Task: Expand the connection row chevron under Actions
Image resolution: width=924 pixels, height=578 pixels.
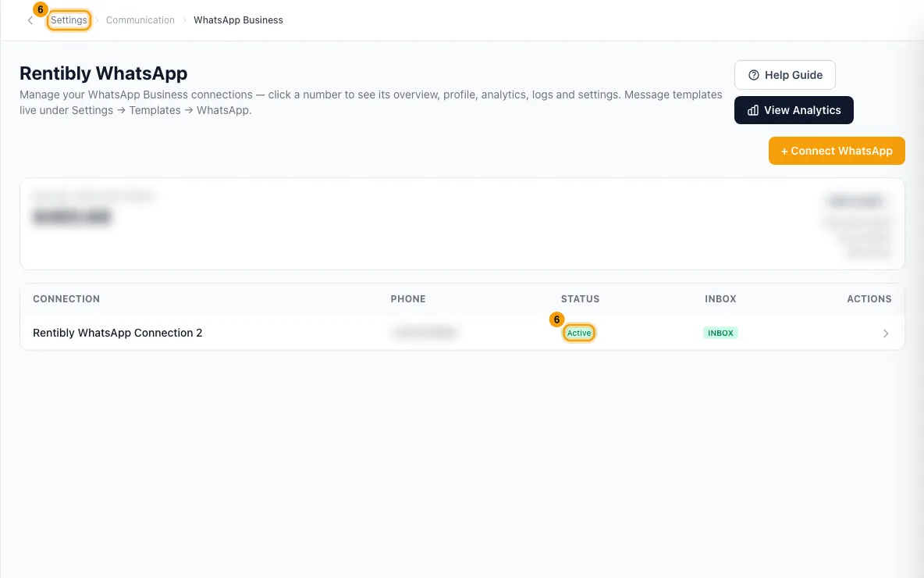Action: tap(885, 334)
